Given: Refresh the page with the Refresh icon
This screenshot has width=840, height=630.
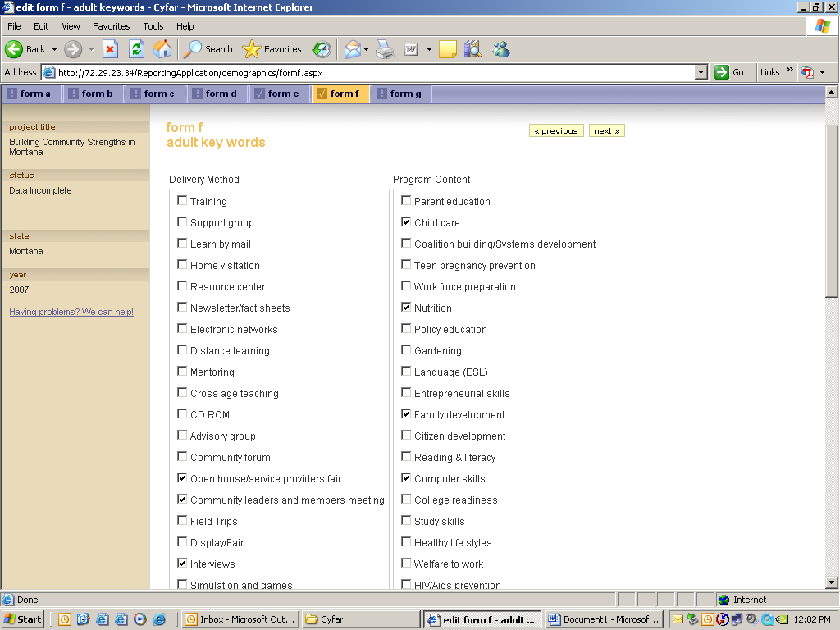Looking at the screenshot, I should [136, 49].
